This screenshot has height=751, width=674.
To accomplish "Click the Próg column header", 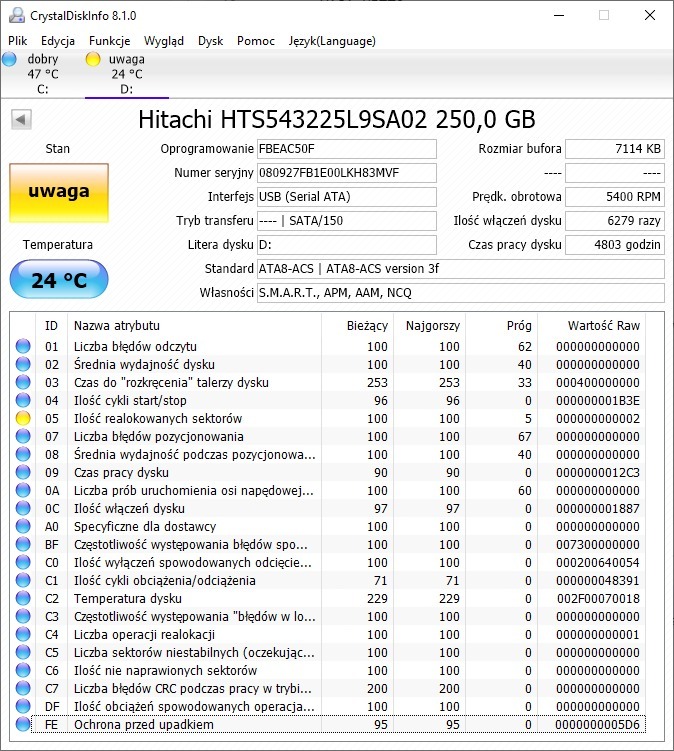I will coord(502,326).
